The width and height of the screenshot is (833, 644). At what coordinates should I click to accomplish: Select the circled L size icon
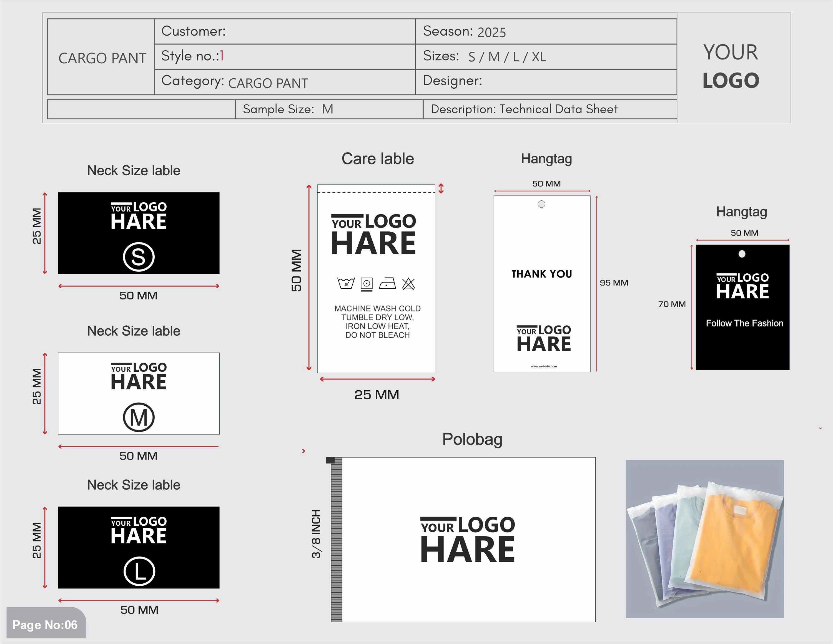pyautogui.click(x=139, y=571)
